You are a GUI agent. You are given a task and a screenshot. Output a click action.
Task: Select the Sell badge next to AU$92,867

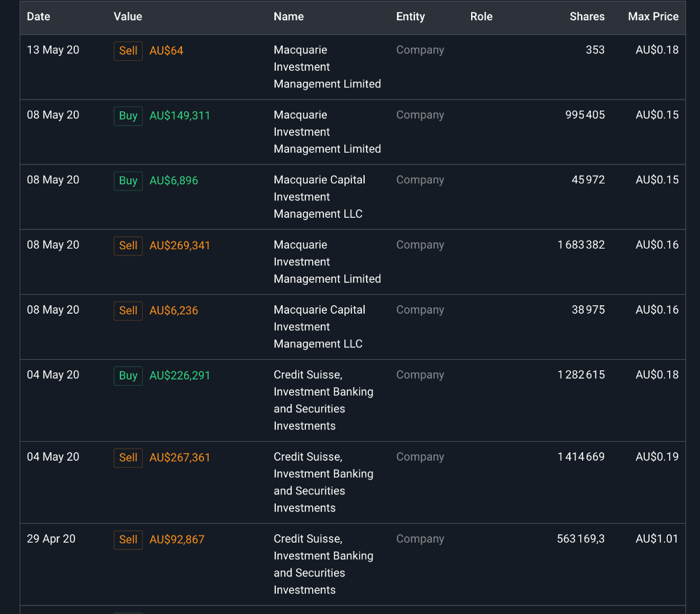128,540
